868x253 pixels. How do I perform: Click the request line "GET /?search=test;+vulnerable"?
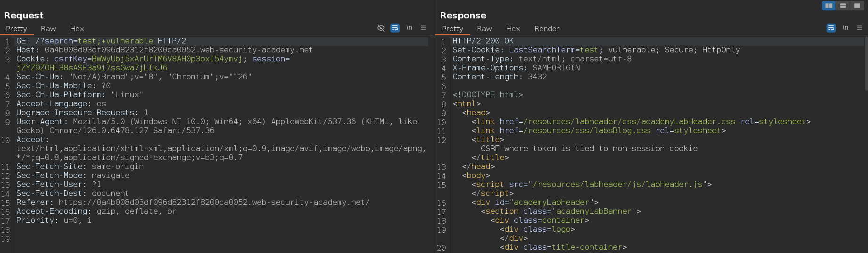[85, 41]
